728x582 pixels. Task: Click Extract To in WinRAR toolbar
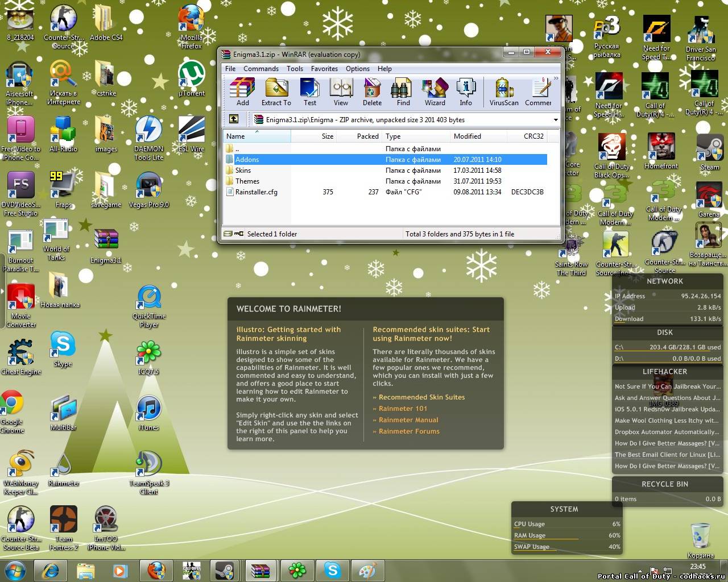click(276, 92)
